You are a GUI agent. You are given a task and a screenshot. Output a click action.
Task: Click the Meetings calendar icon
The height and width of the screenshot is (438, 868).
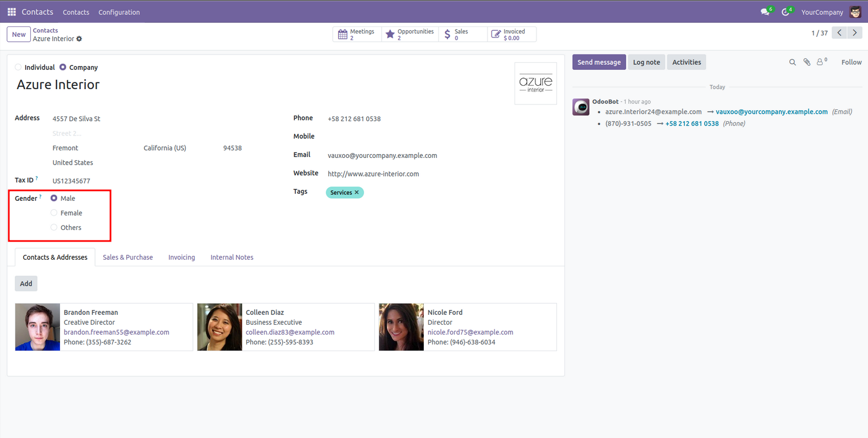342,35
